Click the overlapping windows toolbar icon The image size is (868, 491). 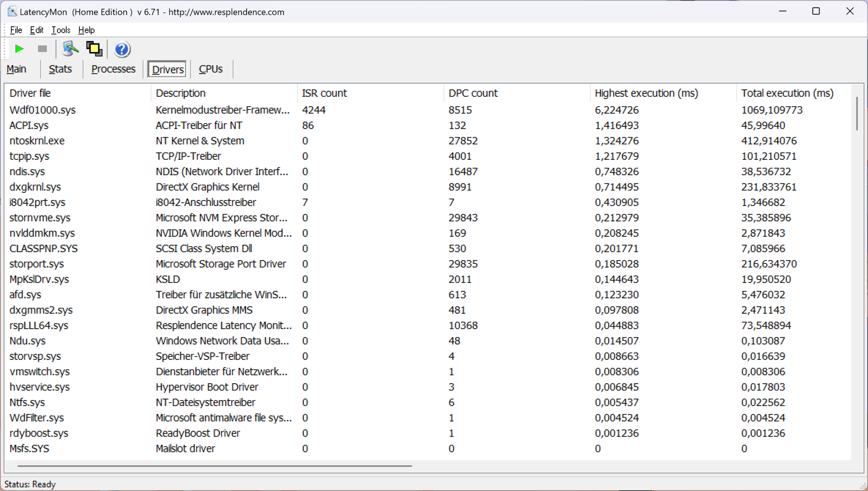coord(94,49)
